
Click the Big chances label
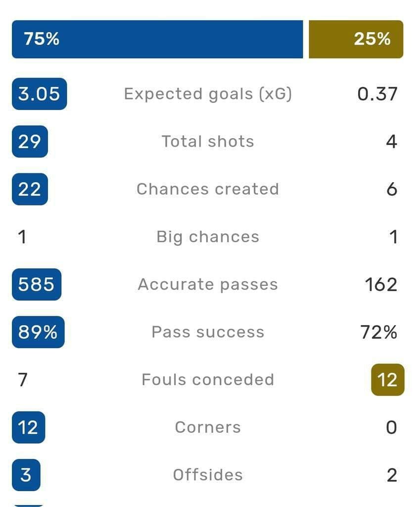(208, 237)
